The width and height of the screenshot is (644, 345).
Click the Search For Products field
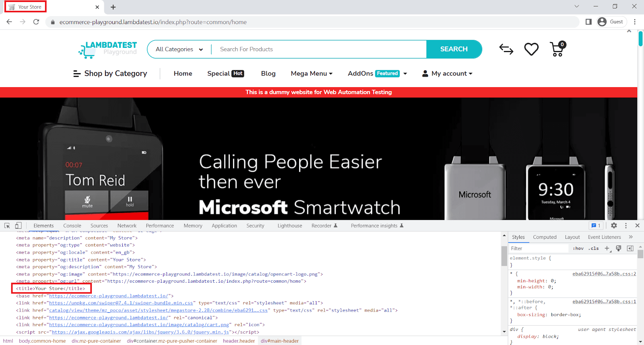[x=319, y=49]
